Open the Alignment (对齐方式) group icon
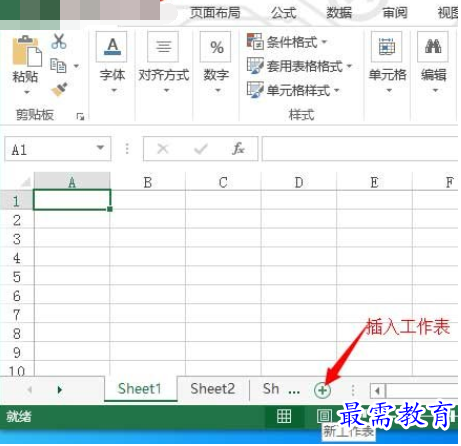The image size is (461, 446). [163, 47]
